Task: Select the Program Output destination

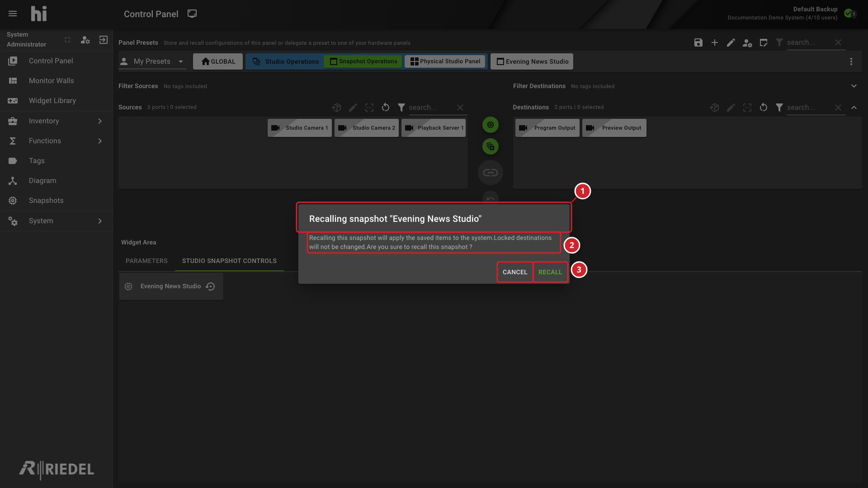Action: [547, 128]
